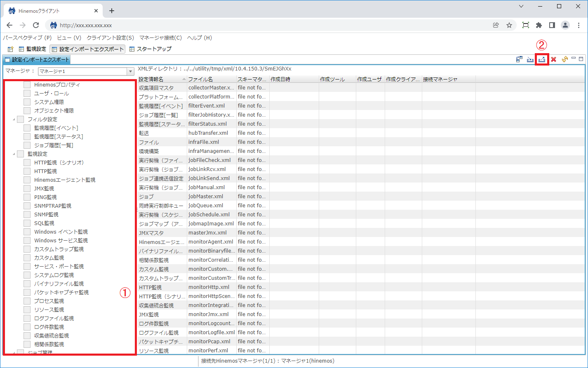The width and height of the screenshot is (588, 368).
Task: Select the export settings icon in the toolbar
Action: 541,59
